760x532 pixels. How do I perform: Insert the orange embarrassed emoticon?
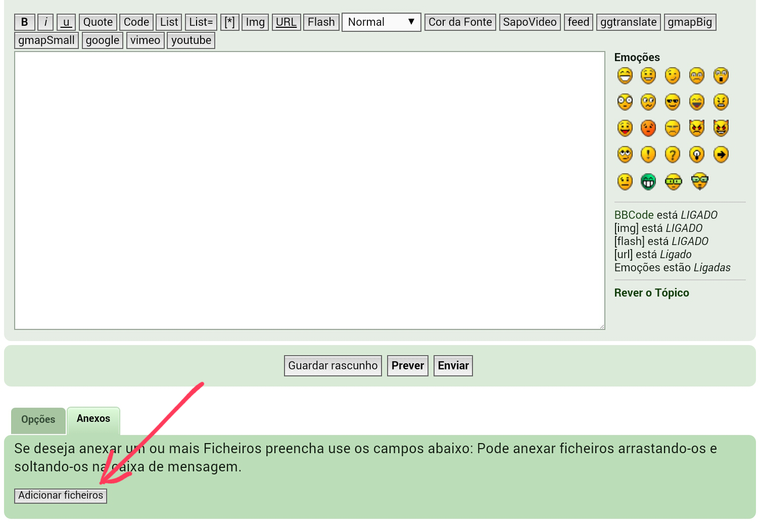pos(648,128)
